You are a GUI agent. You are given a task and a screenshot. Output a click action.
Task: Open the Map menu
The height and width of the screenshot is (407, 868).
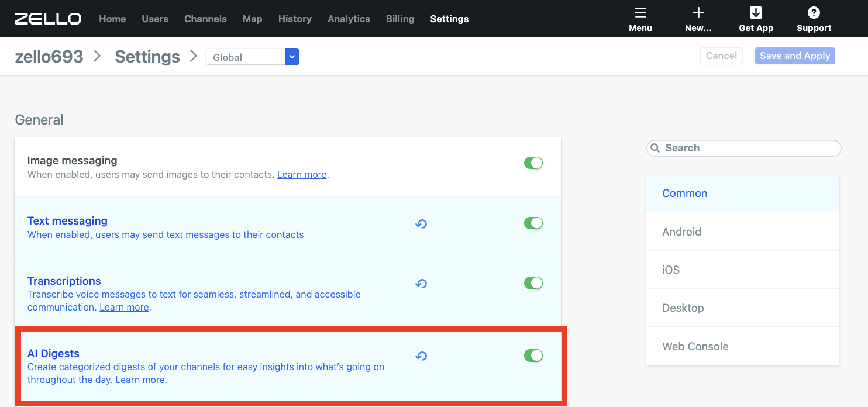253,19
